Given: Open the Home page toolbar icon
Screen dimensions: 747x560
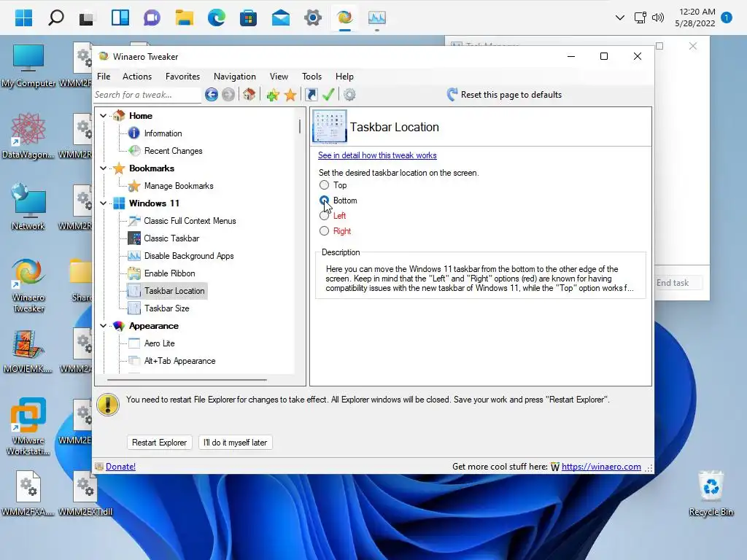Looking at the screenshot, I should [x=249, y=94].
